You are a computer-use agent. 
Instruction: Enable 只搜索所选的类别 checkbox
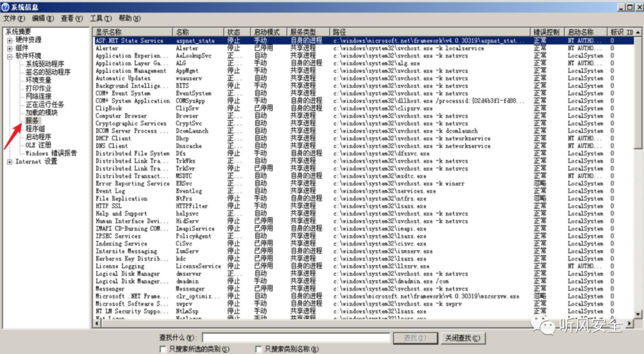163,349
